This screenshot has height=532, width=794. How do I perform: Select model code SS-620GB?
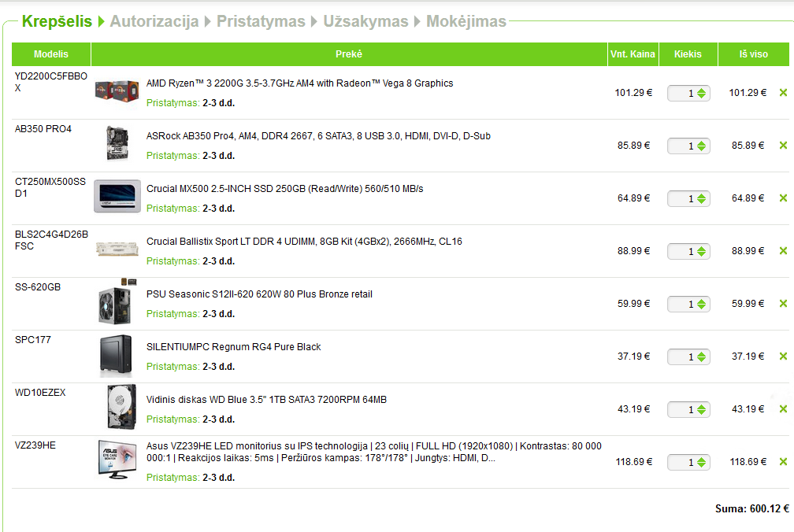(x=38, y=287)
